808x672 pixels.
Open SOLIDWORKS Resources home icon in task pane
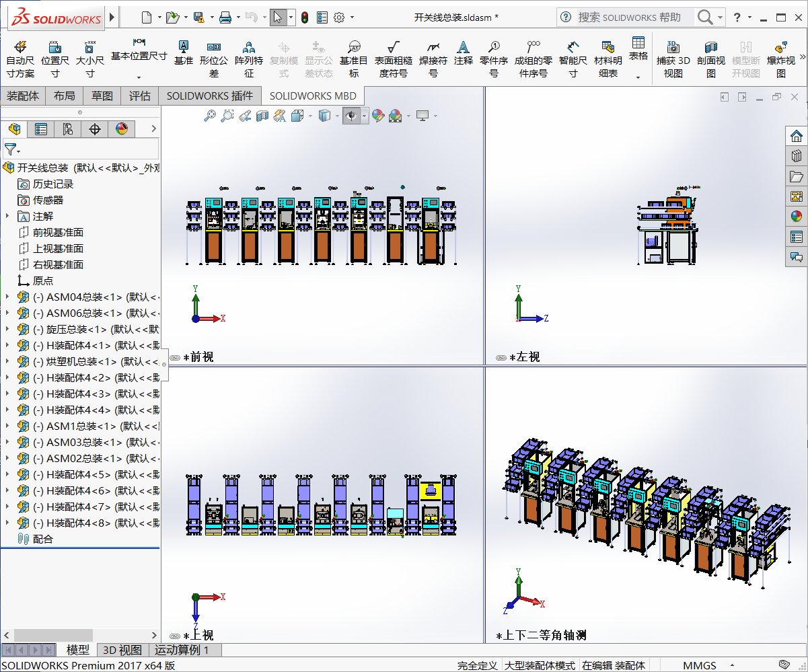pyautogui.click(x=797, y=136)
